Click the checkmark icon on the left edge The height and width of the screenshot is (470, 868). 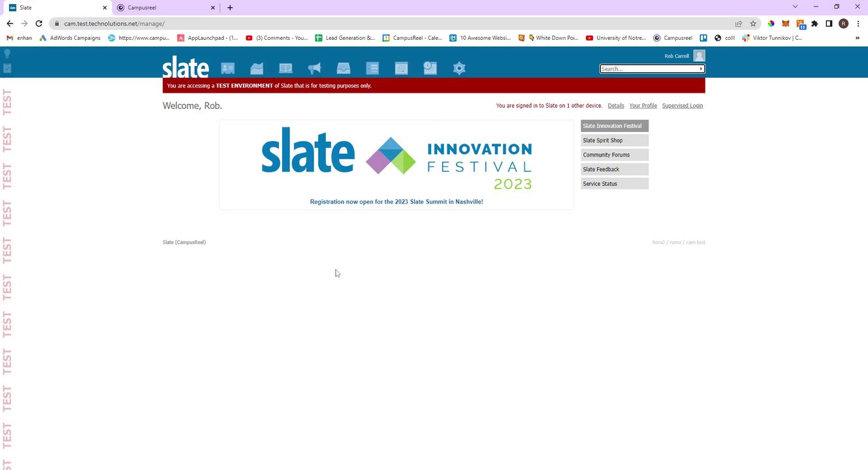tap(7, 68)
